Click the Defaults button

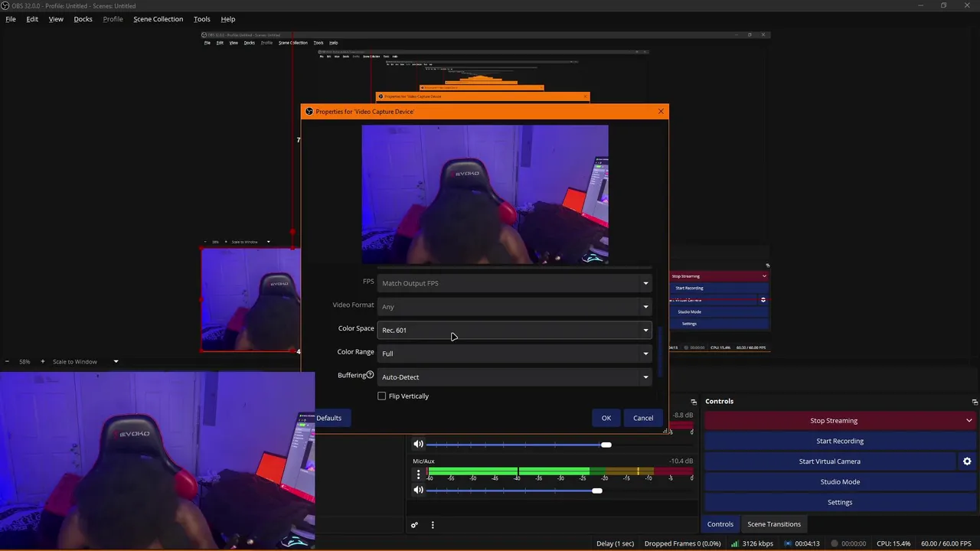click(x=328, y=418)
